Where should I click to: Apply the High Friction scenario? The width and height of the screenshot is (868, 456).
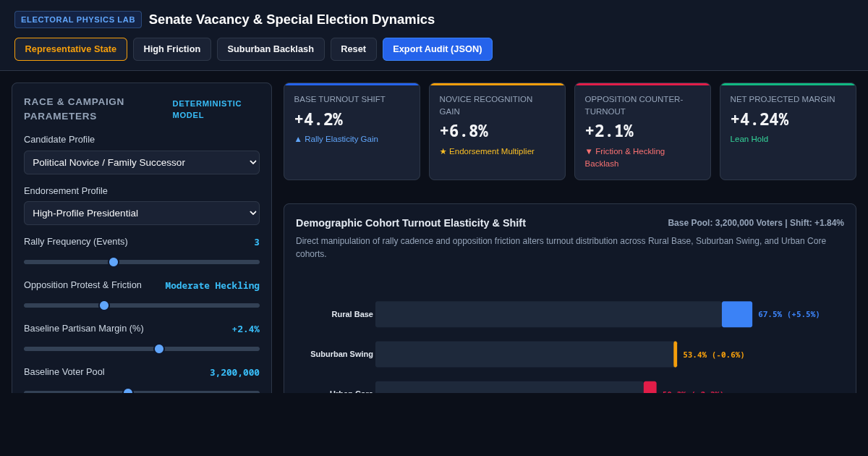pos(172,49)
